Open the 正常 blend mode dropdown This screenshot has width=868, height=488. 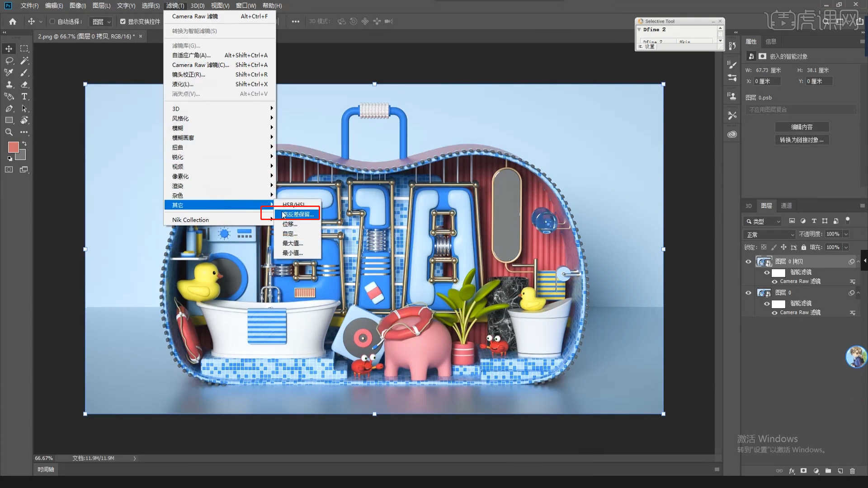point(769,235)
